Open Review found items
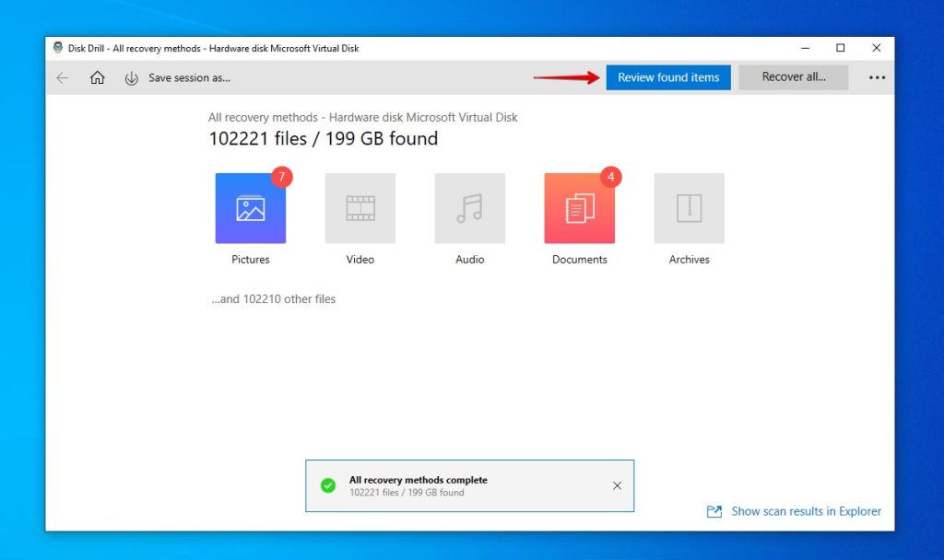The width and height of the screenshot is (944, 560). [x=668, y=77]
